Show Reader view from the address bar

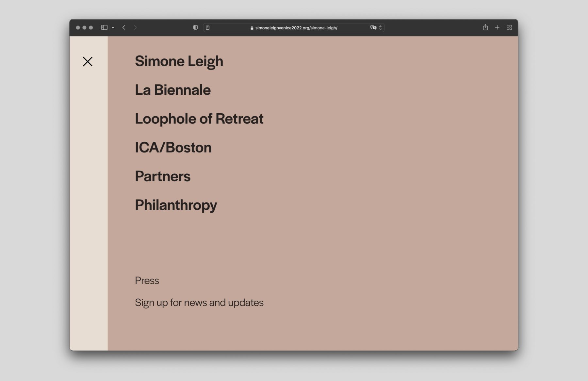tap(208, 28)
